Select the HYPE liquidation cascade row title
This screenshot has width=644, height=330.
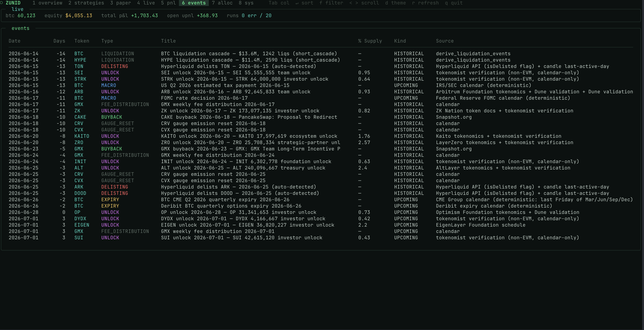250,60
